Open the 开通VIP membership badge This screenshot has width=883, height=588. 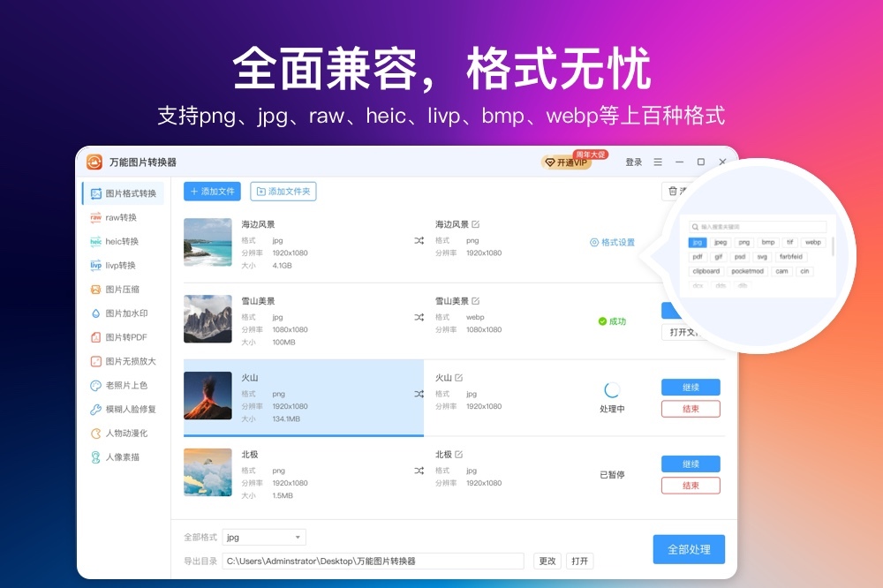567,162
